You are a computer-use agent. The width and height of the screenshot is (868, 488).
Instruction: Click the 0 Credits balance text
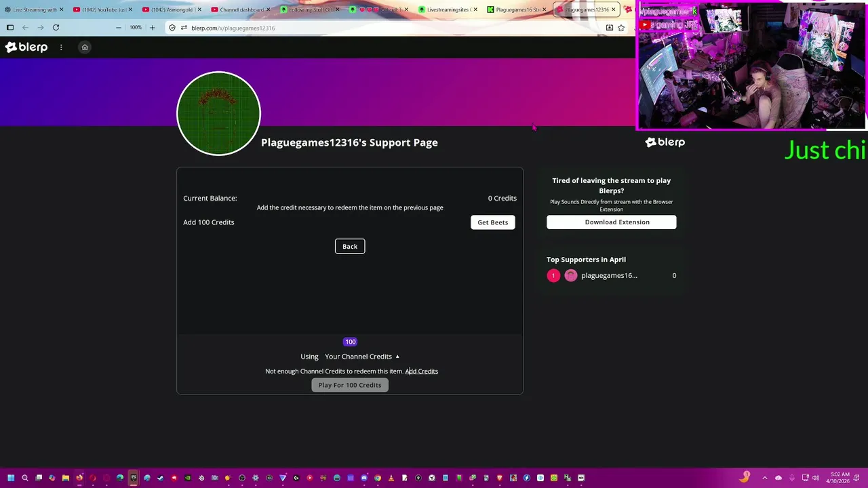point(502,198)
